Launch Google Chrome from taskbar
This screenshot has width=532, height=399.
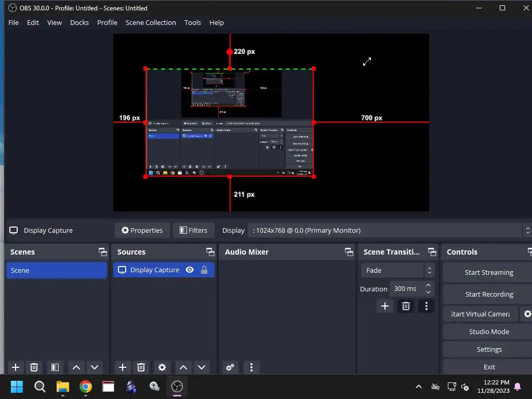(x=86, y=387)
